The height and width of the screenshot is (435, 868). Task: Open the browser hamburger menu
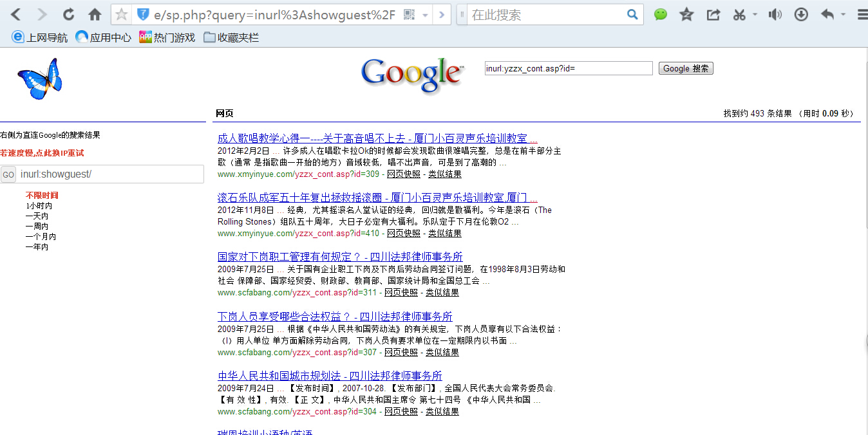click(x=862, y=15)
